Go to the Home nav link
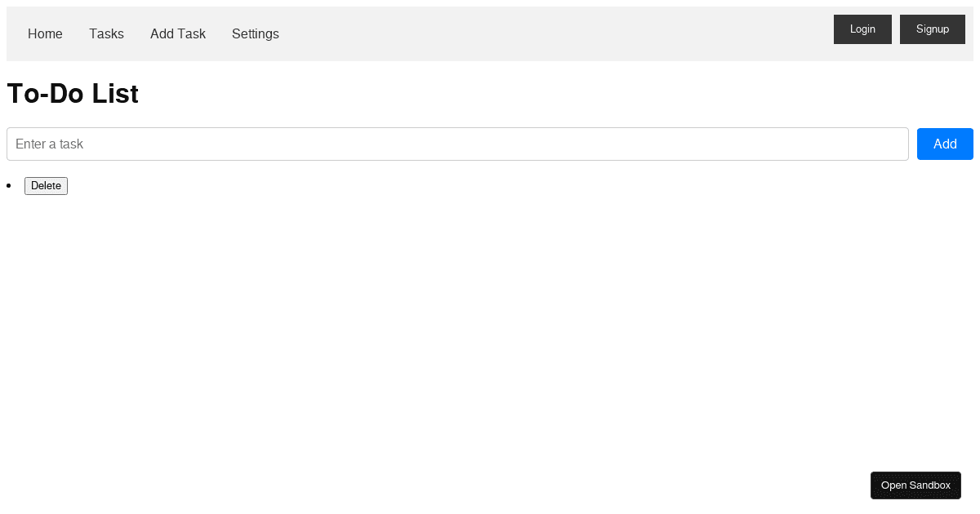The width and height of the screenshot is (980, 514). [45, 33]
